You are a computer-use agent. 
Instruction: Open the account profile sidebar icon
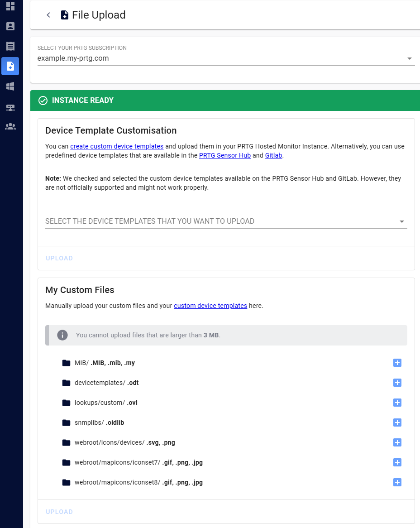(x=10, y=26)
